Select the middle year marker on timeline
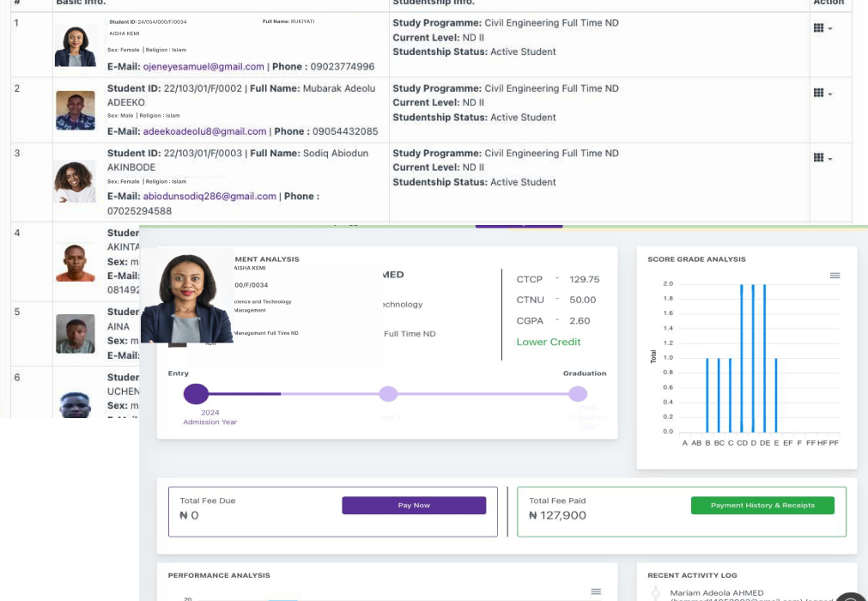The image size is (868, 601). pos(388,394)
